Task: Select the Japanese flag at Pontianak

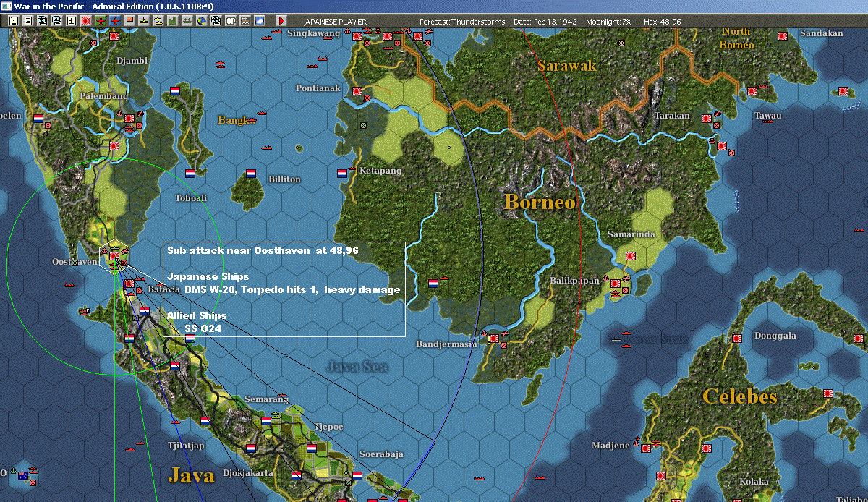Action: [357, 90]
